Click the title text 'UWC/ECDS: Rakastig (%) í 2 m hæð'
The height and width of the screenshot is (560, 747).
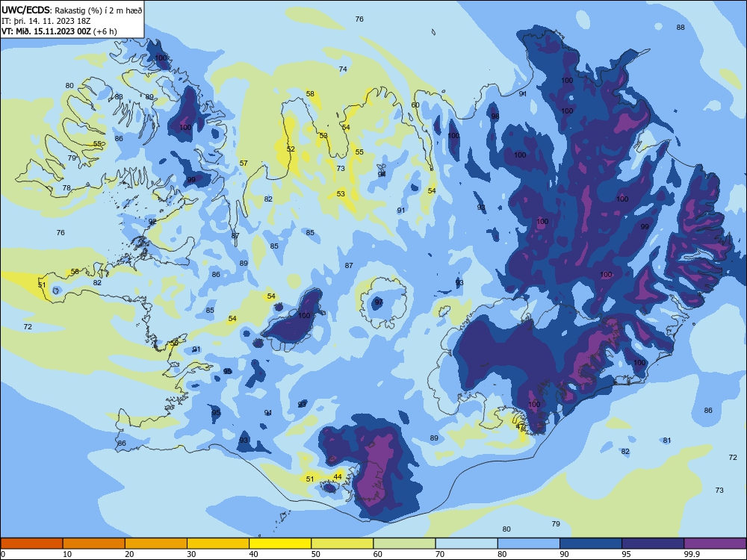click(x=72, y=10)
